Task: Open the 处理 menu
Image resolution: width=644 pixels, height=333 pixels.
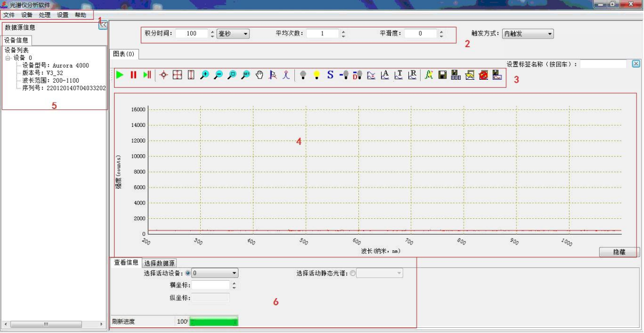Action: [x=44, y=15]
